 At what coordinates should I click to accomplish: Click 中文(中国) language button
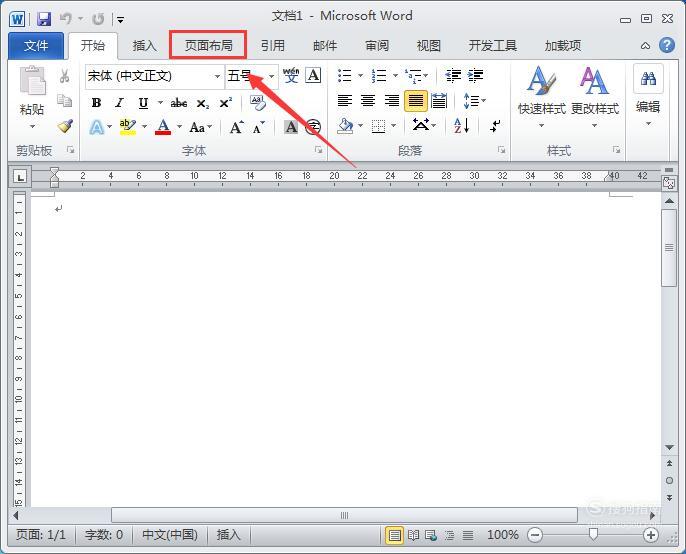[170, 535]
